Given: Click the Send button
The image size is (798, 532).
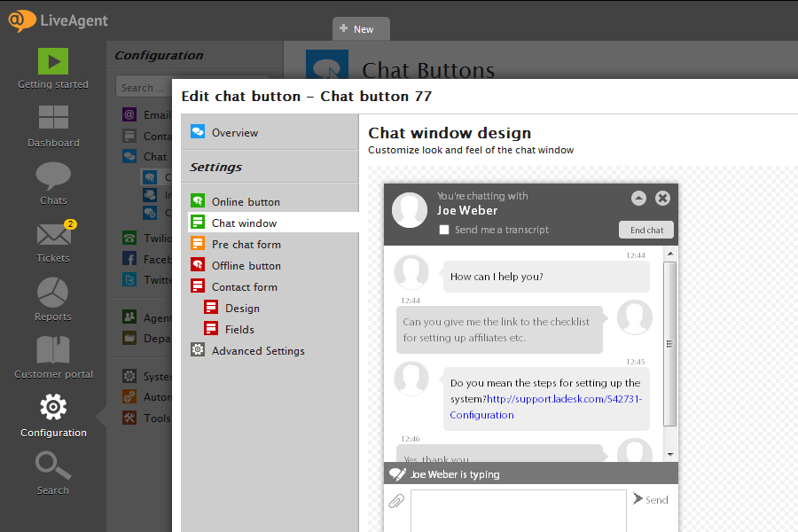Looking at the screenshot, I should tap(651, 500).
